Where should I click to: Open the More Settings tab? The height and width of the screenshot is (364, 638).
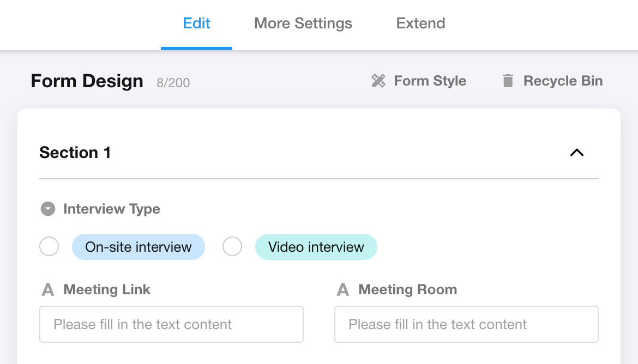(303, 23)
